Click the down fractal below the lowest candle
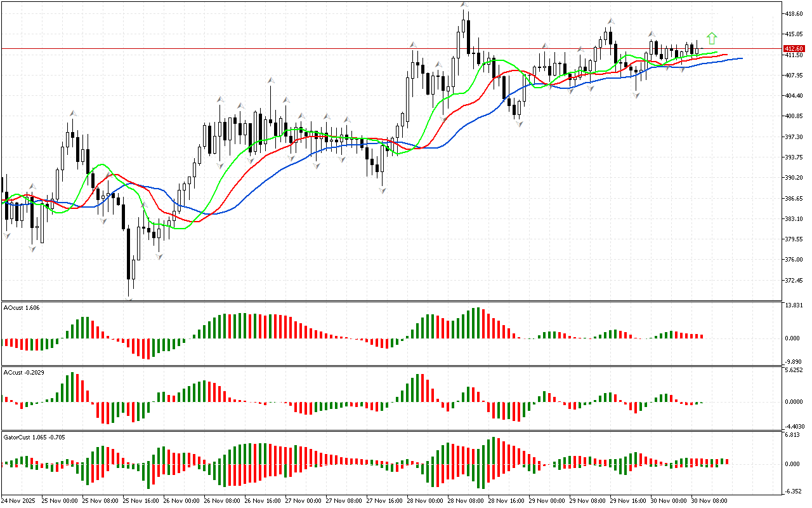Image resolution: width=812 pixels, height=508 pixels. [x=129, y=299]
